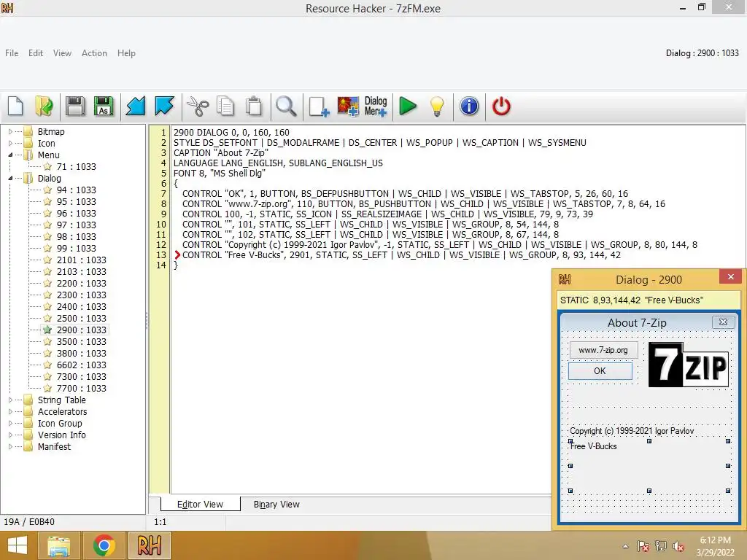Image resolution: width=747 pixels, height=560 pixels.
Task: Click the taskbar clock showing 6:12 PM
Action: 715,540
